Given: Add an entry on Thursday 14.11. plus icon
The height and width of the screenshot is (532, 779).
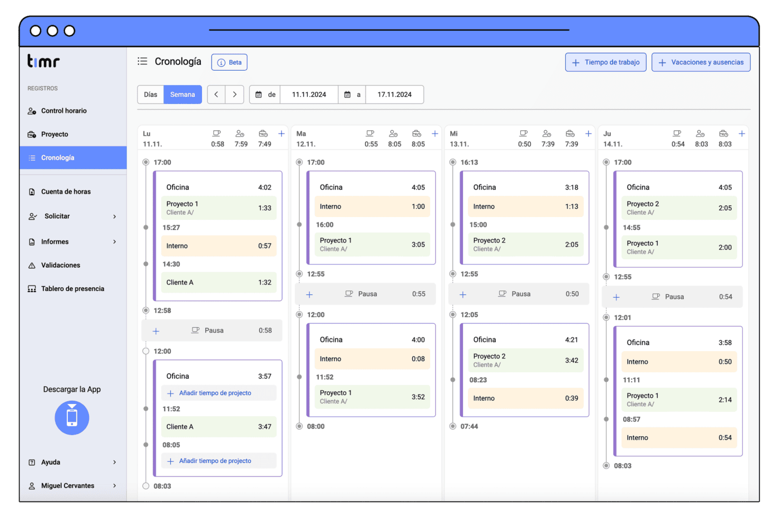Looking at the screenshot, I should [742, 134].
